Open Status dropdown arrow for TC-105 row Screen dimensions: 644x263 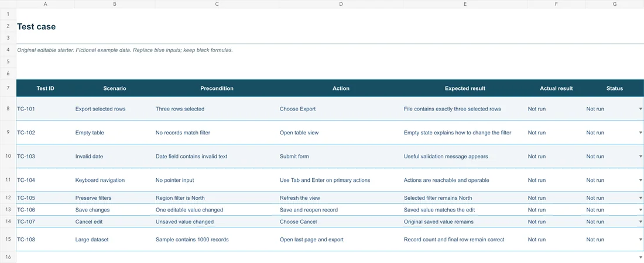[640, 198]
